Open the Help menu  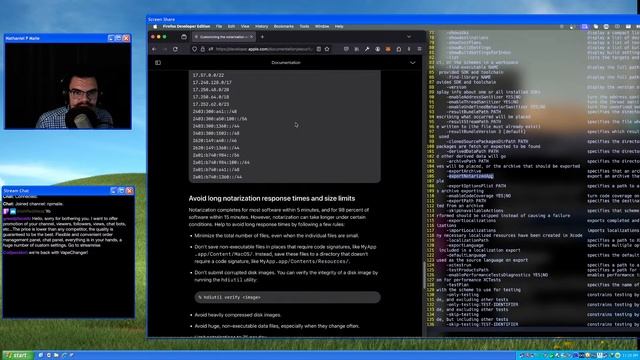[339, 27]
